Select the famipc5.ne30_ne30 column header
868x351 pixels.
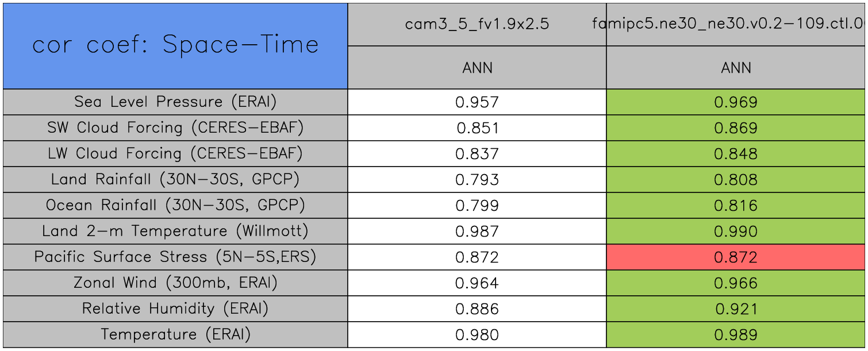736,24
